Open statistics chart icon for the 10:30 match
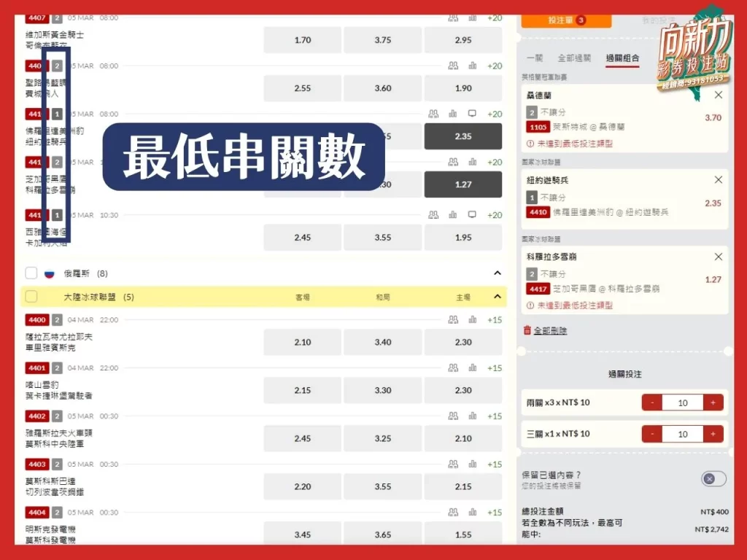The height and width of the screenshot is (560, 747). pos(453,215)
